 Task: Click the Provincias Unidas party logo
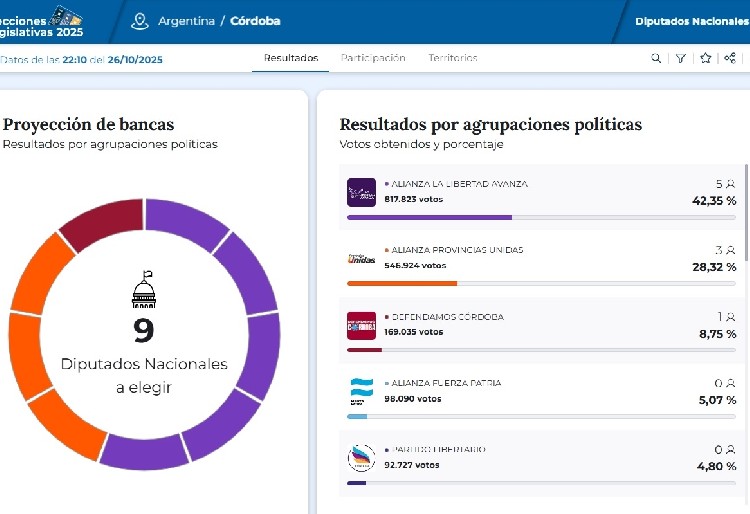(361, 259)
